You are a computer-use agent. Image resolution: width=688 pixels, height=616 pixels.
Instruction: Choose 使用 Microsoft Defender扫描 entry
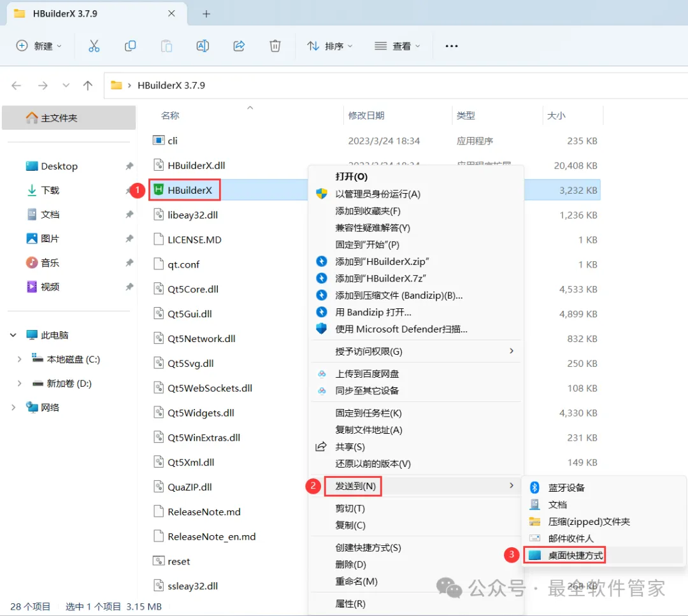click(401, 329)
